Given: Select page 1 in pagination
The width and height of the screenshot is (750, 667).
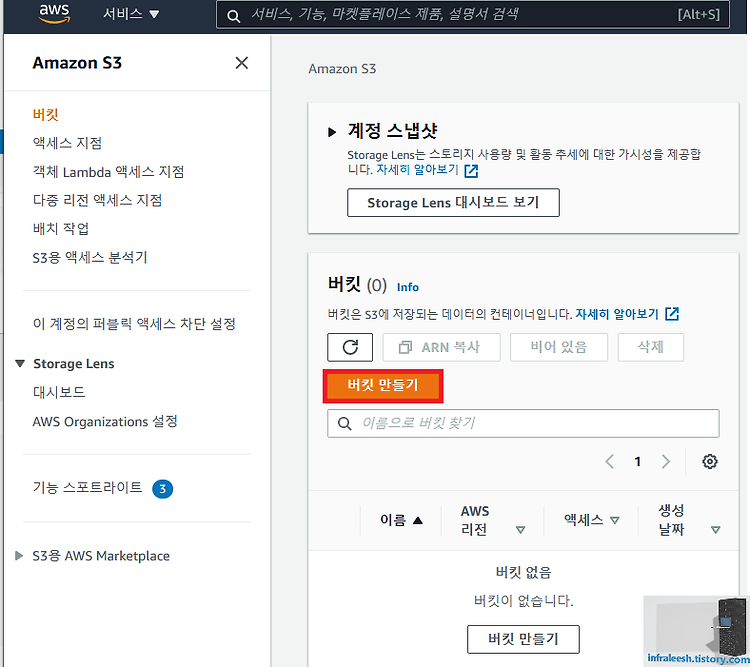Looking at the screenshot, I should coord(637,462).
